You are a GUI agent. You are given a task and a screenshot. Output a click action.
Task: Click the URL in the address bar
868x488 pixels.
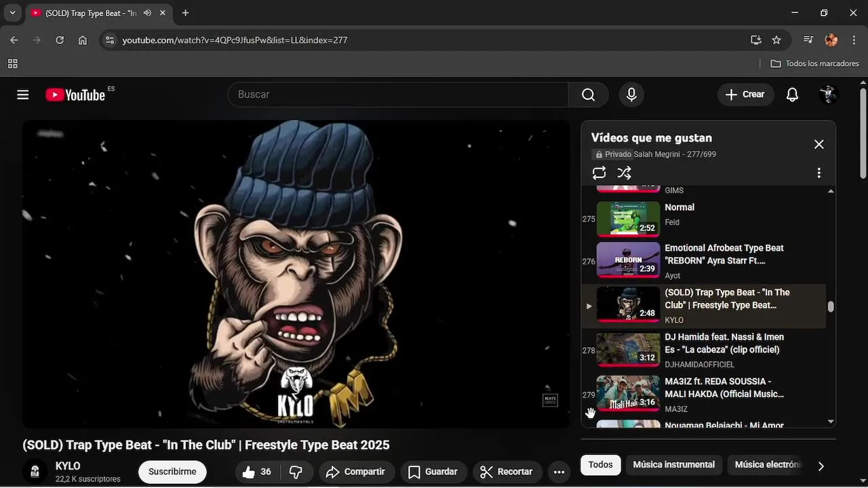235,40
